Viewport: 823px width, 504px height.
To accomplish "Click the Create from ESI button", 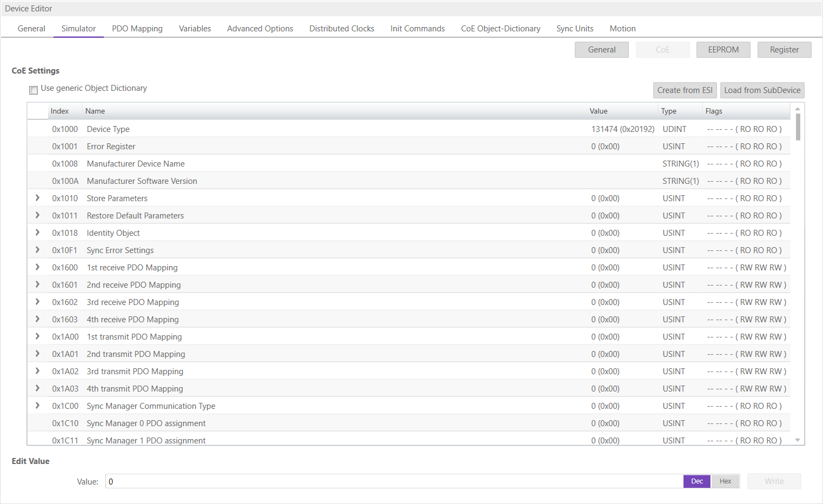I will pyautogui.click(x=685, y=90).
